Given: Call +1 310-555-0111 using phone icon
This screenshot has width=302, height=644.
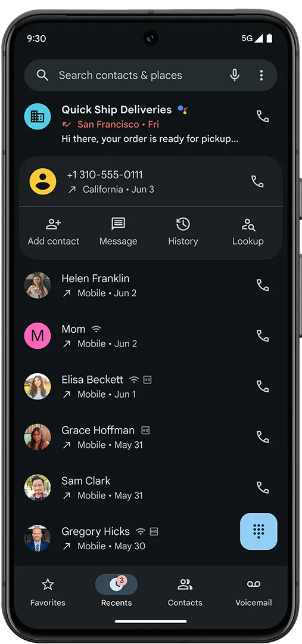Looking at the screenshot, I should [257, 181].
